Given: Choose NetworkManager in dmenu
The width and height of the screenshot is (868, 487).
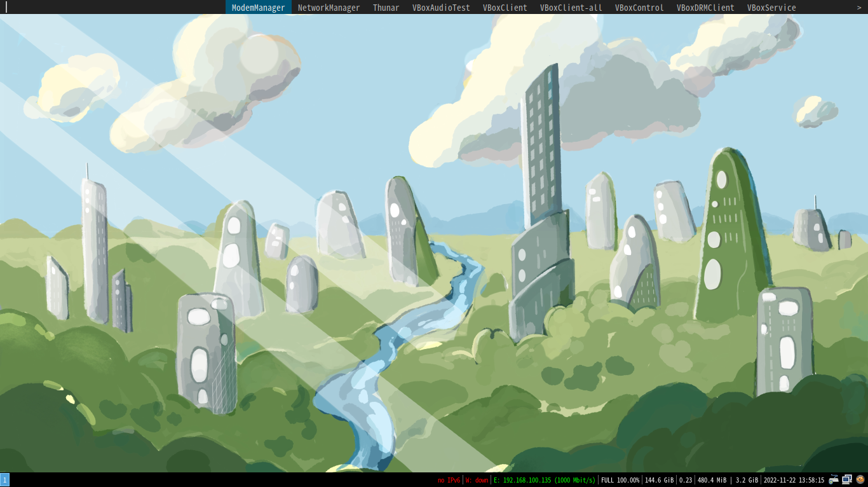Looking at the screenshot, I should click(x=329, y=8).
